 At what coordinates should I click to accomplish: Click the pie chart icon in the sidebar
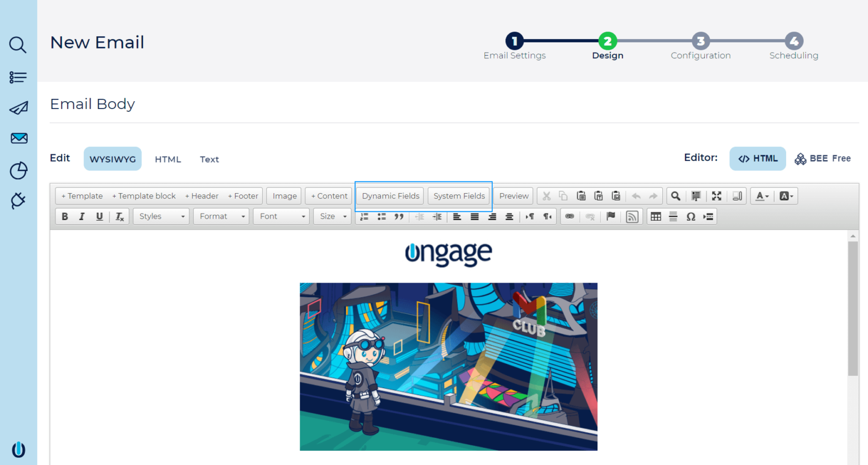[x=18, y=170]
